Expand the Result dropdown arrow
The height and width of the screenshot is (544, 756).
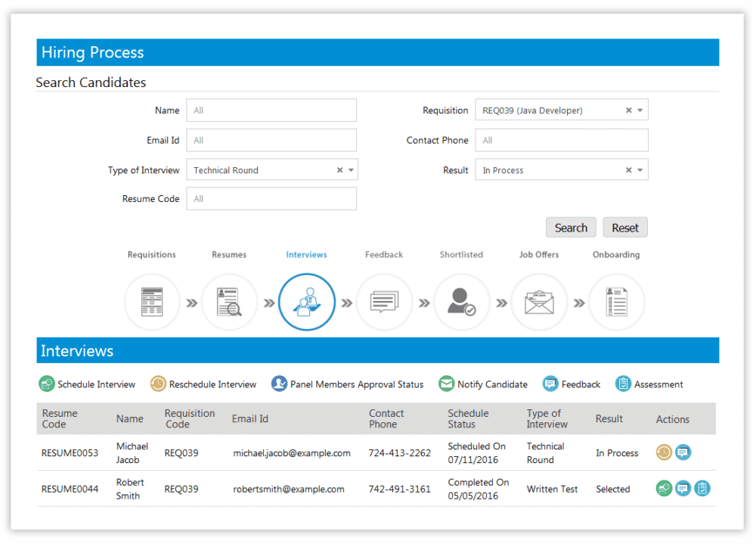pos(640,170)
